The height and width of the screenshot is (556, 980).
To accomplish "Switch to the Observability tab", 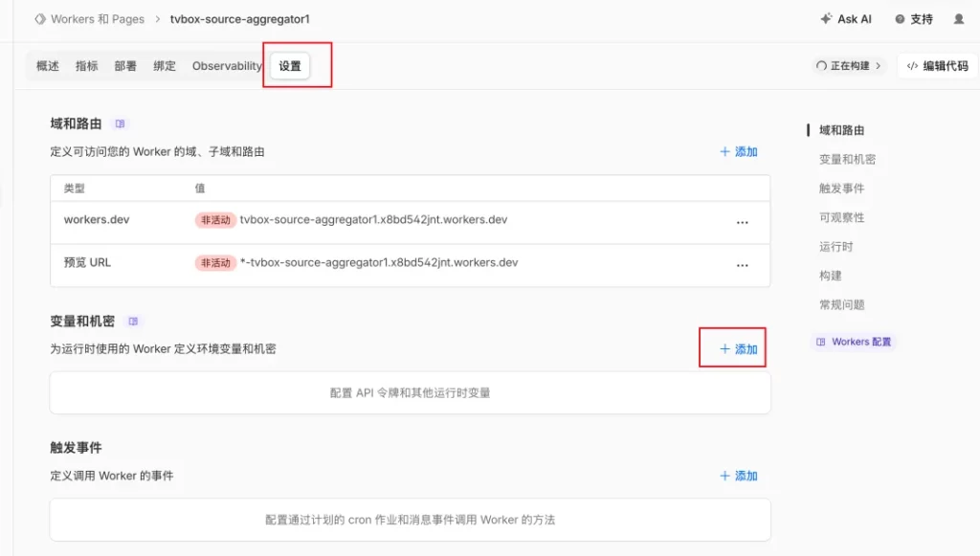I will 227,66.
